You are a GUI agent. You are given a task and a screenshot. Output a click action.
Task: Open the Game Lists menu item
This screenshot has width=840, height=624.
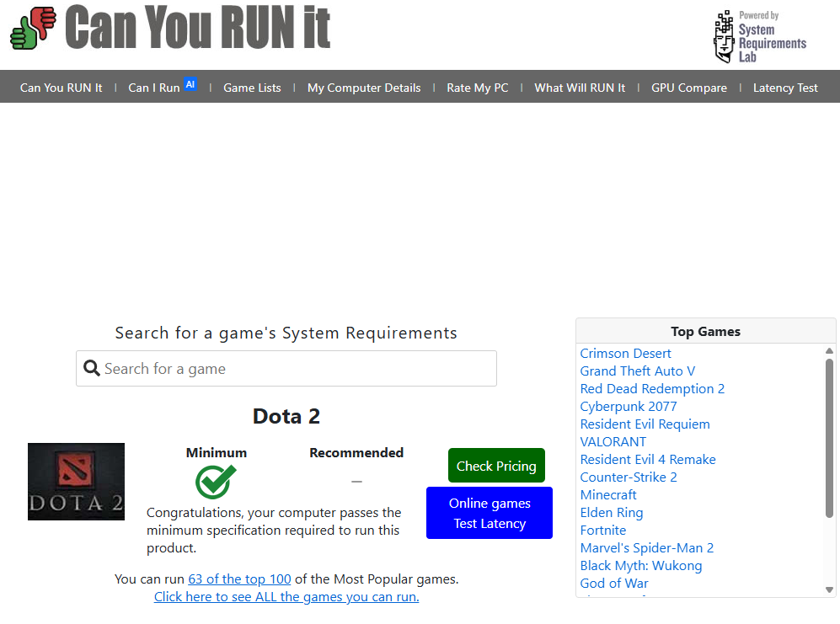tap(252, 88)
